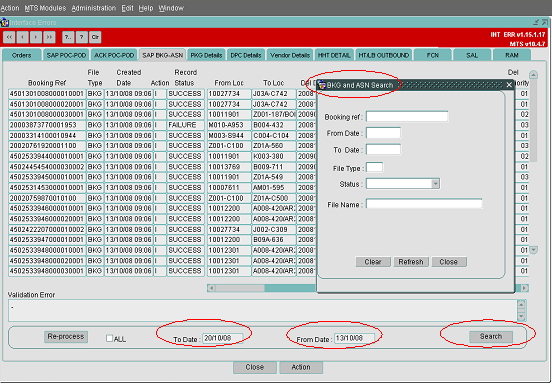The height and width of the screenshot is (384, 552).
Task: Click the dialog From Date field
Action: pyautogui.click(x=383, y=133)
